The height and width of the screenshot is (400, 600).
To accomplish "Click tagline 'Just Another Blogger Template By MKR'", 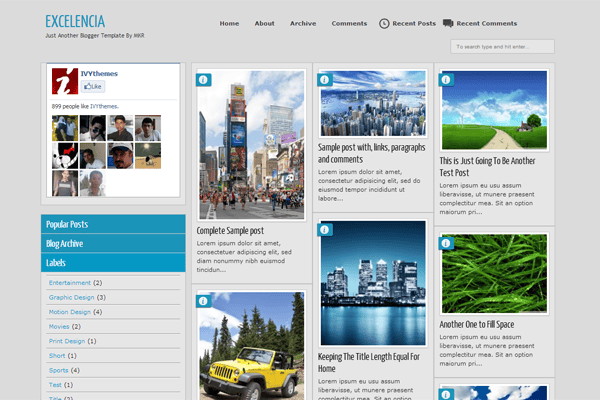I will tap(95, 36).
